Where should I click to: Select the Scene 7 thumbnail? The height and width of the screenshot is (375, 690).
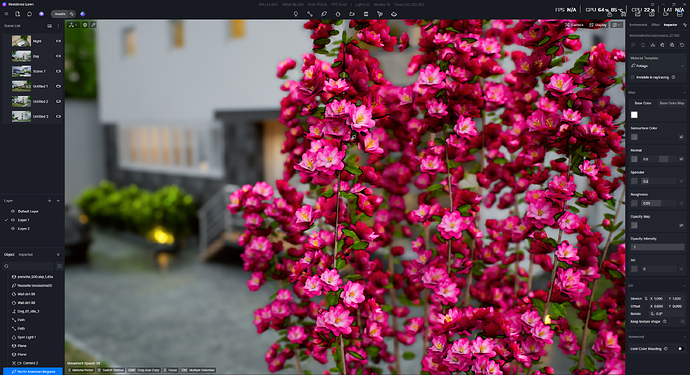pyautogui.click(x=21, y=71)
